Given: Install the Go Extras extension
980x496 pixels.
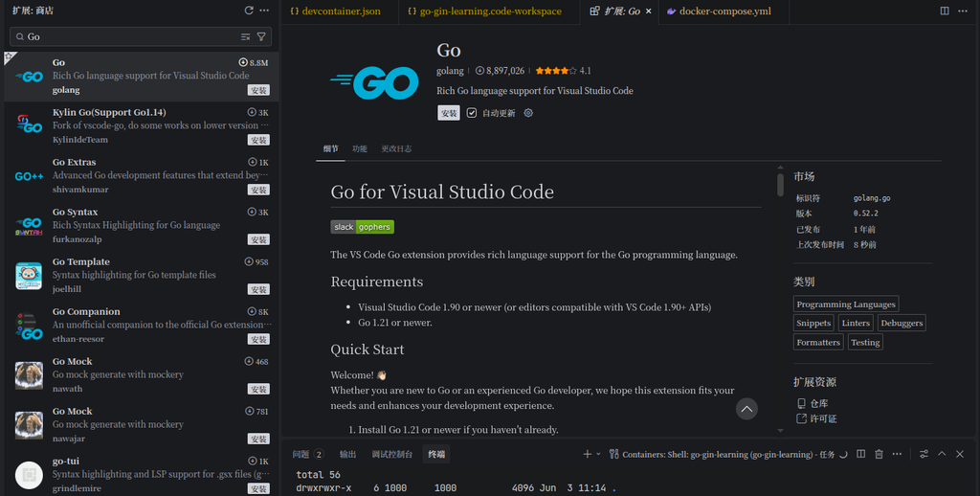Looking at the screenshot, I should [258, 190].
